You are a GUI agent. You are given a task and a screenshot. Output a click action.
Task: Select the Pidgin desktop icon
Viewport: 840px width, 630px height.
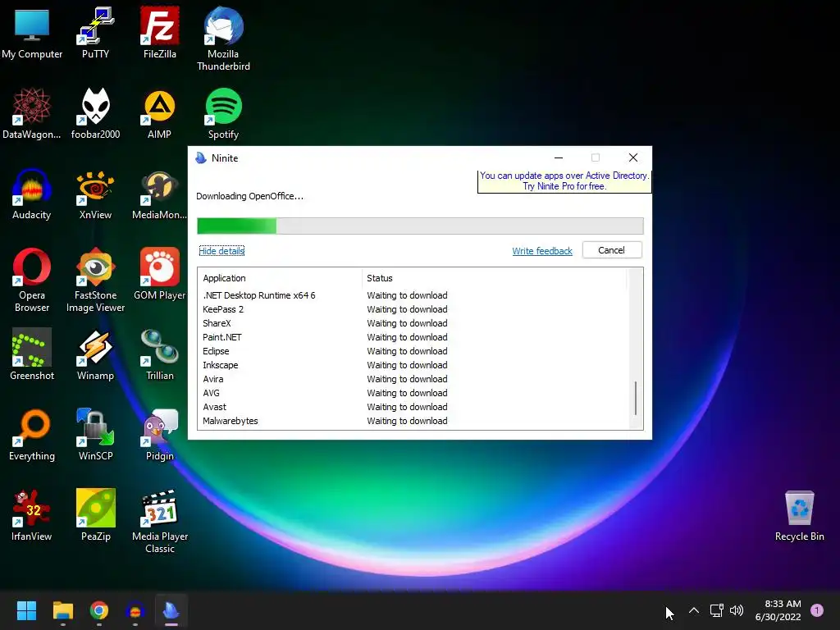[x=160, y=435]
